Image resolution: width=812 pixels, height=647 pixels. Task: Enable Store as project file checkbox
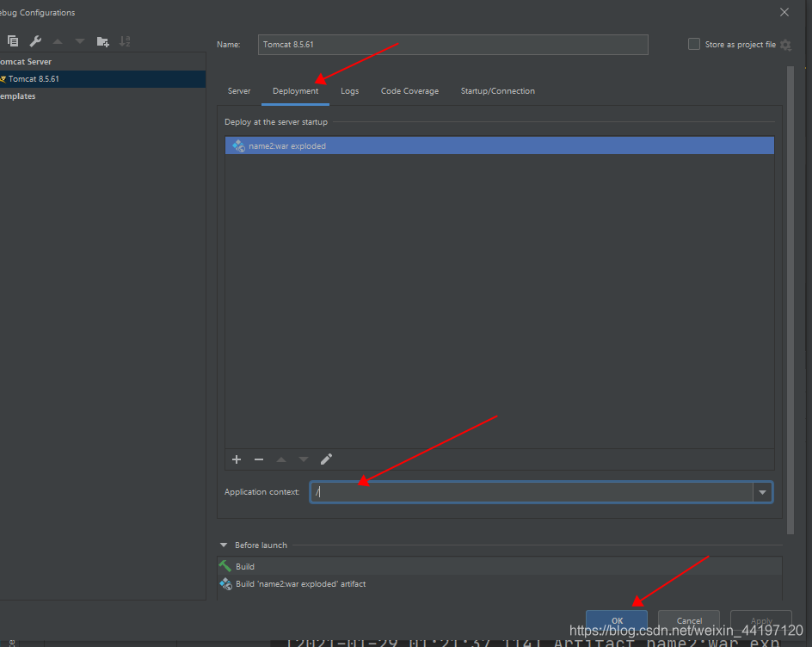(x=694, y=45)
